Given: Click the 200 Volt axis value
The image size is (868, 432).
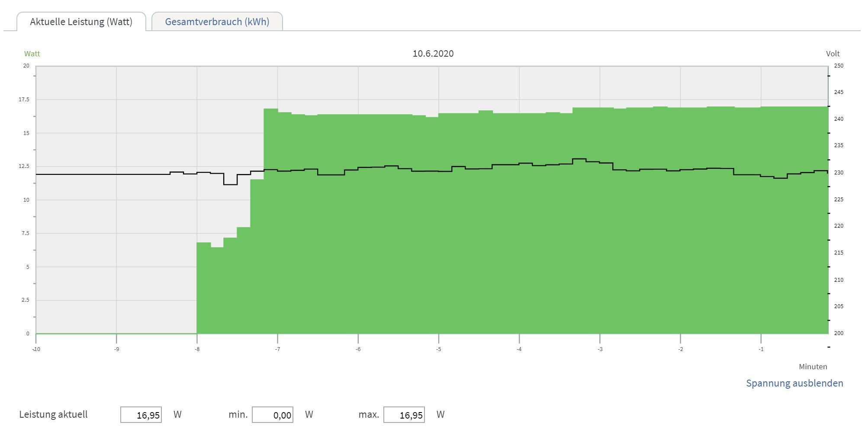Looking at the screenshot, I should pos(839,333).
